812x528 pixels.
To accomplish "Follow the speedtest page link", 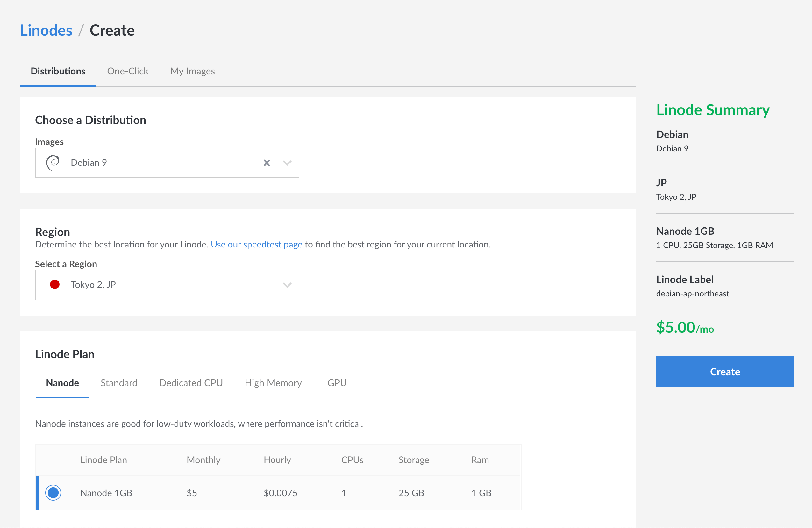I will (257, 244).
